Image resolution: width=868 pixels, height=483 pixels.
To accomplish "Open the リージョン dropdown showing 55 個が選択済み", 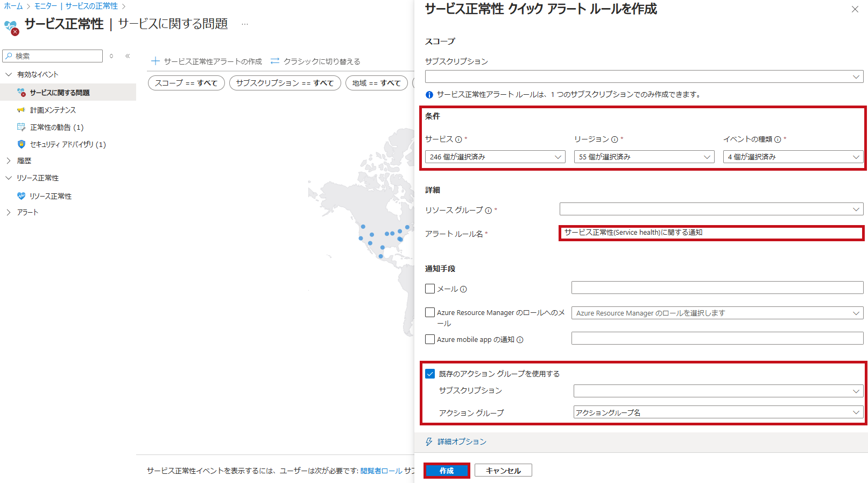I will (644, 157).
